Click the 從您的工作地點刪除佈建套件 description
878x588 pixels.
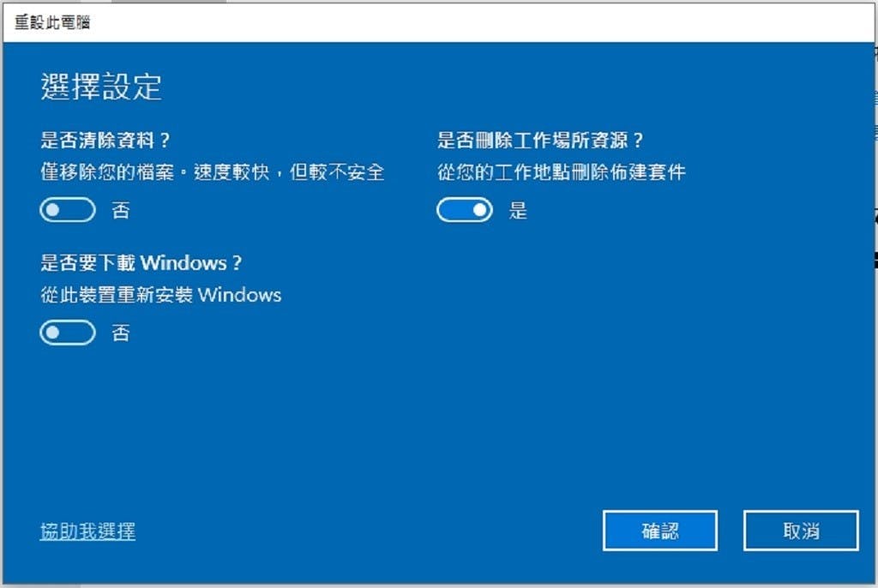click(x=561, y=172)
